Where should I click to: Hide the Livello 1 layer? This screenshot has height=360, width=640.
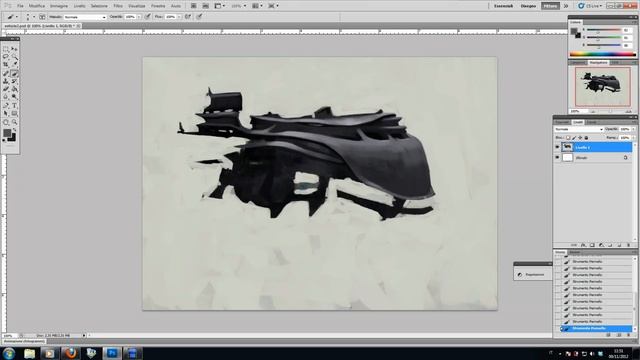tap(557, 147)
